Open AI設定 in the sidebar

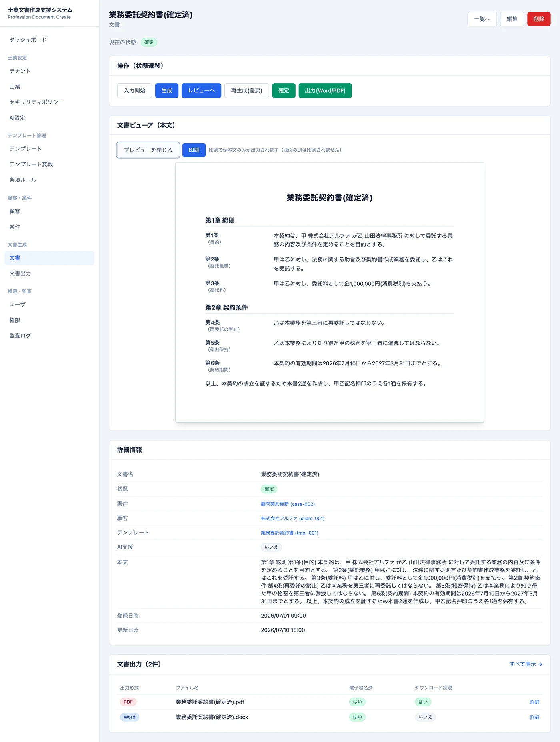coord(50,118)
